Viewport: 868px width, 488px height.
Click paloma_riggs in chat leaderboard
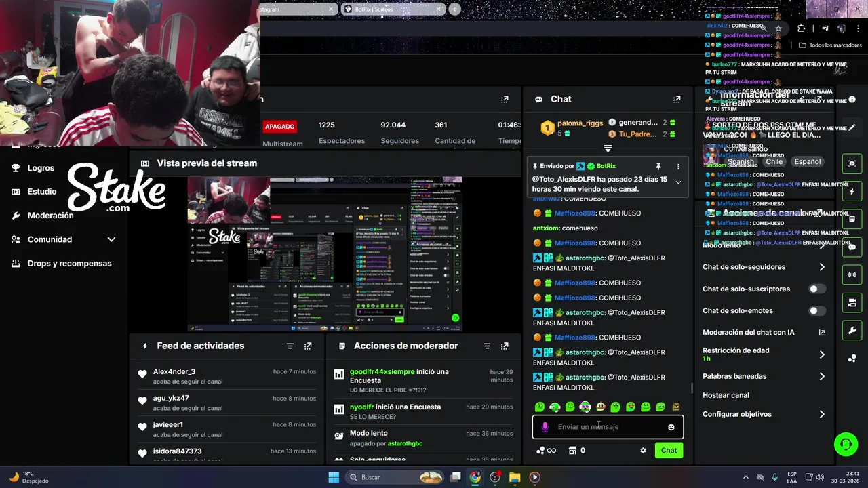pos(580,123)
